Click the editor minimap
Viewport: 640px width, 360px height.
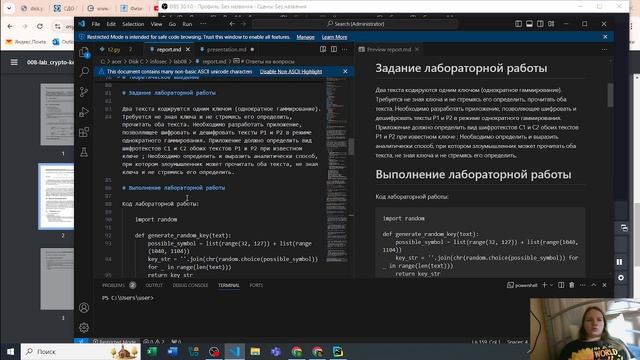pos(337,171)
